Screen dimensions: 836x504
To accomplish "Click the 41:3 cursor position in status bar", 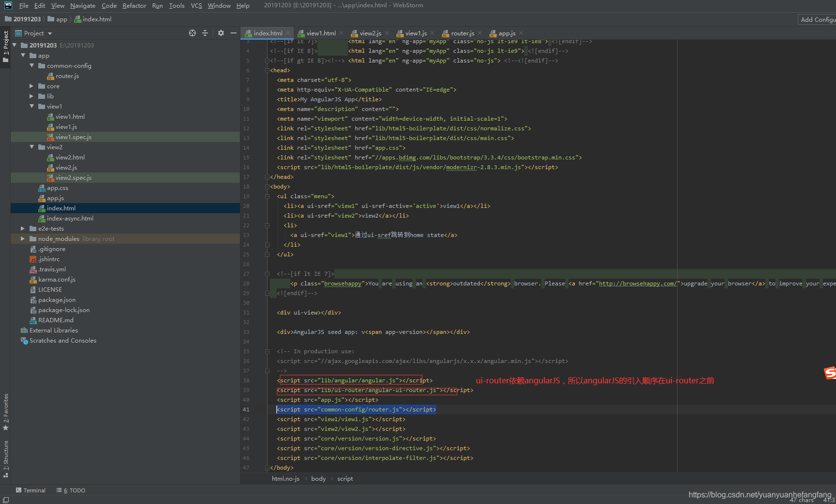I will click(829, 500).
